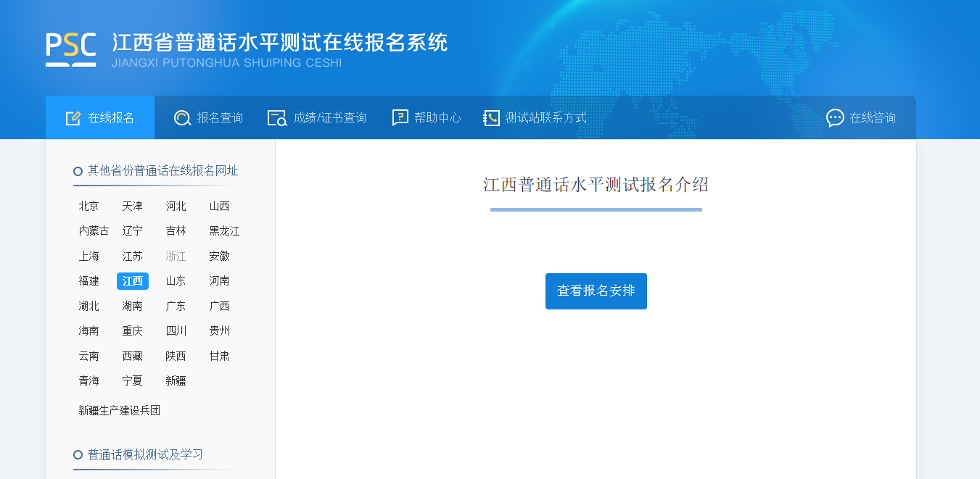Click circle bullet beside 其他省份普通话在线报名网址
The image size is (980, 479).
click(x=78, y=172)
